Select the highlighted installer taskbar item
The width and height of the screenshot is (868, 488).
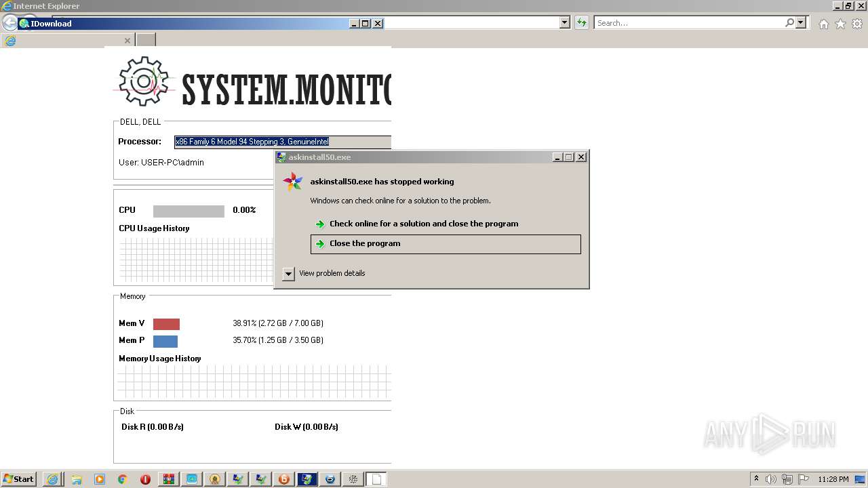(x=307, y=479)
